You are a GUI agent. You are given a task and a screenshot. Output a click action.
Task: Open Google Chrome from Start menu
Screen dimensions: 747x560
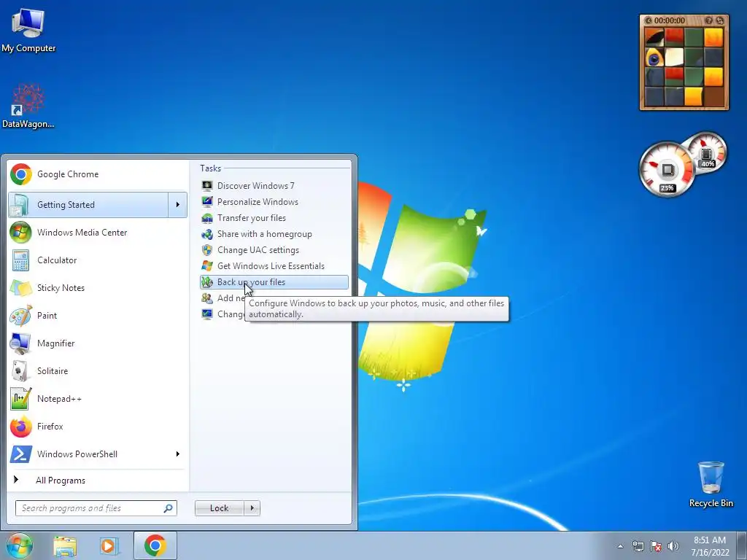(98, 174)
